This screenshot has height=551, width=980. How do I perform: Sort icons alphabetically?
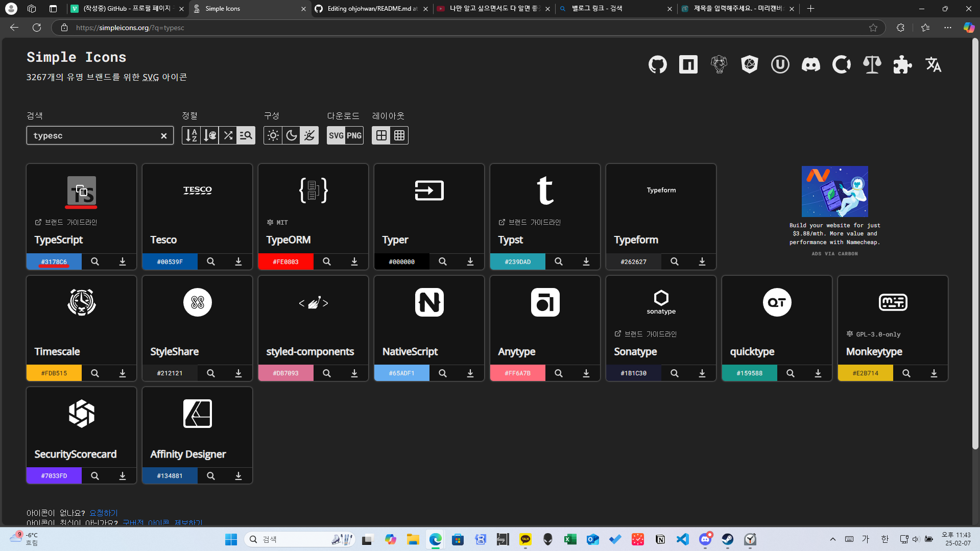pos(191,135)
